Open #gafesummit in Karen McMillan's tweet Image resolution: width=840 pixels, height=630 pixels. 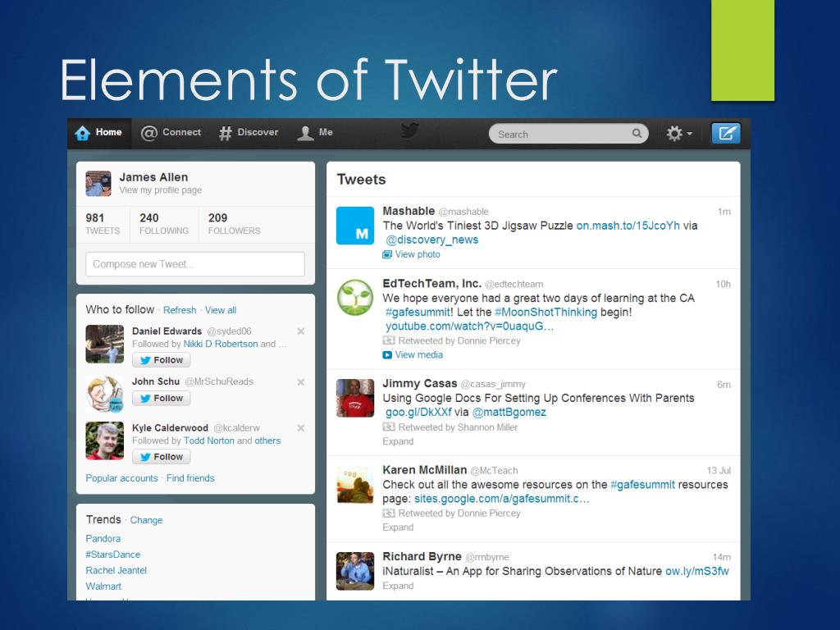(642, 484)
